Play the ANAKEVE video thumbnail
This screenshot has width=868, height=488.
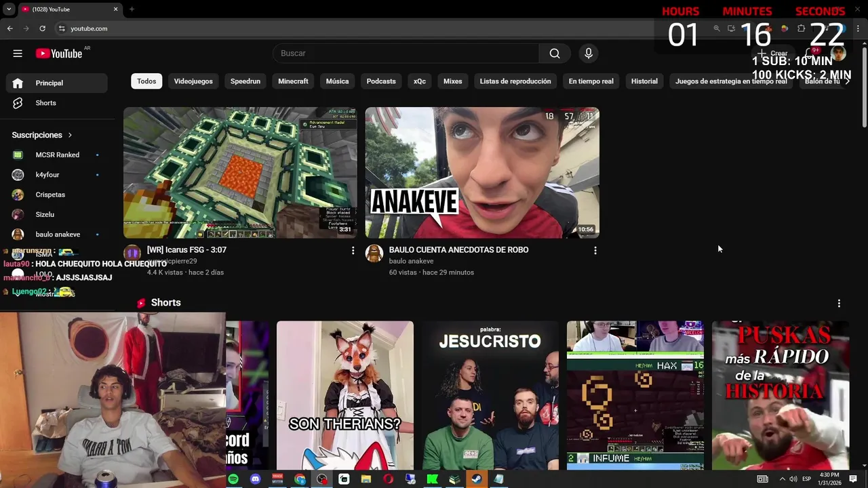pyautogui.click(x=482, y=173)
